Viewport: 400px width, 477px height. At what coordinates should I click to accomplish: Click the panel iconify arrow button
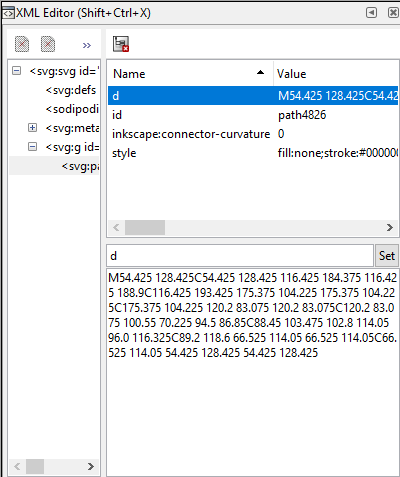[x=371, y=13]
